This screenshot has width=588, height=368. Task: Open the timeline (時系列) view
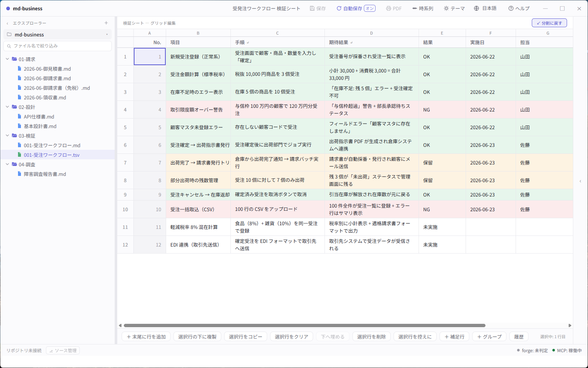[423, 8]
